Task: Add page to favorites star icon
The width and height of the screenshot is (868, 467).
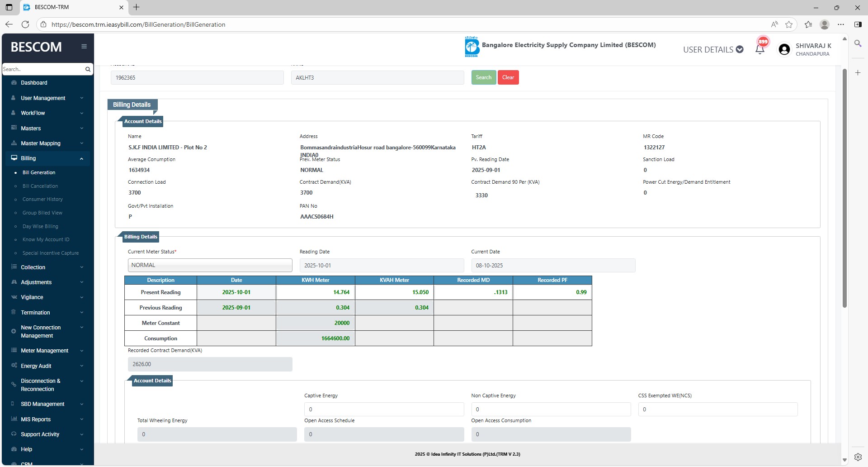Action: click(789, 24)
